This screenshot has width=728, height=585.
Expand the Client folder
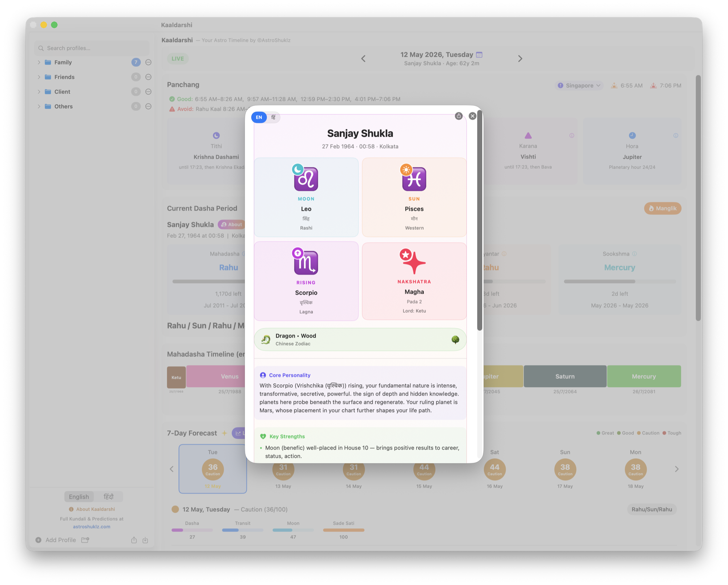[39, 92]
